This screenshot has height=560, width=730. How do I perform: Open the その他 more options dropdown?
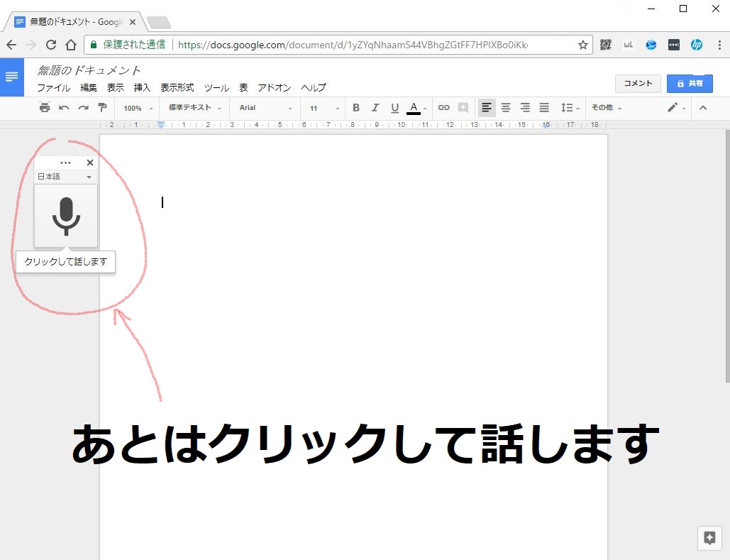[606, 108]
